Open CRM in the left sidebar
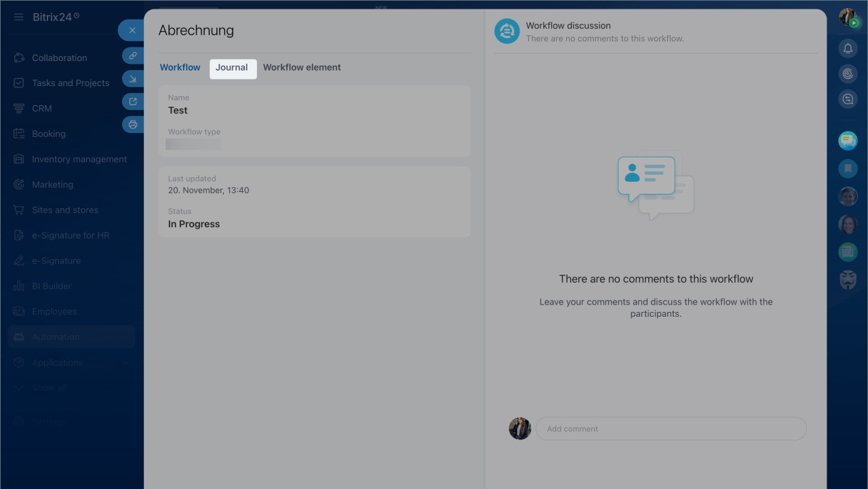This screenshot has width=868, height=489. tap(42, 109)
